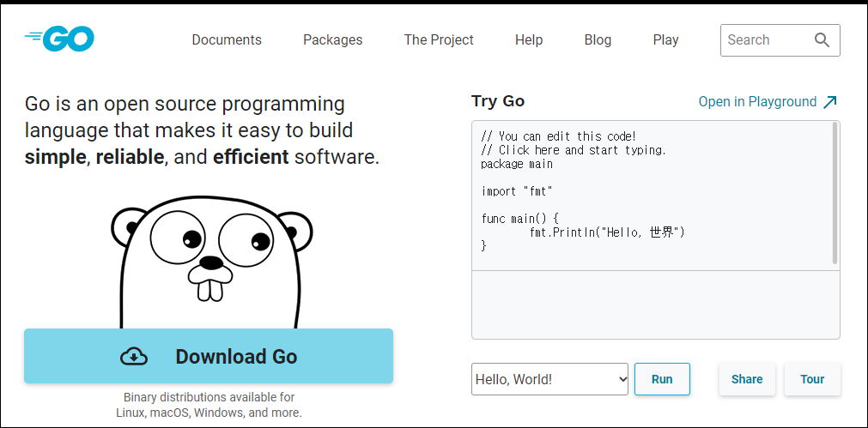Click the '// You can edit this code!' comment
Viewport: 868px width, 428px height.
pyautogui.click(x=559, y=136)
